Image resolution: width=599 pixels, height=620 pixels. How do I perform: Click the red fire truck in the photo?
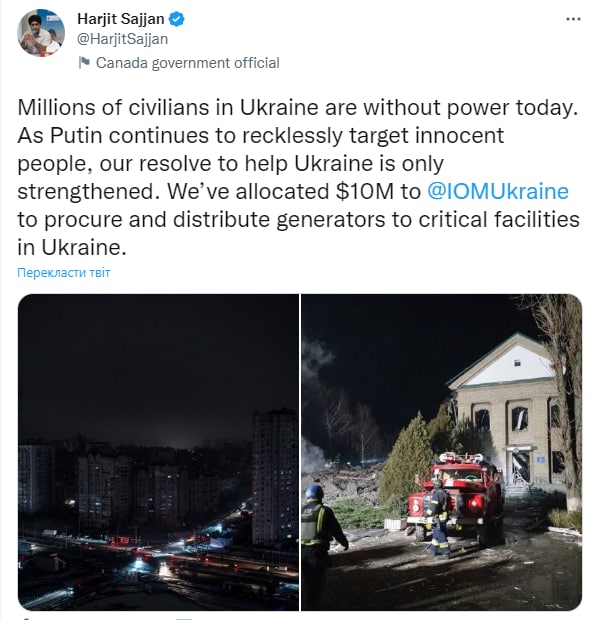click(456, 499)
